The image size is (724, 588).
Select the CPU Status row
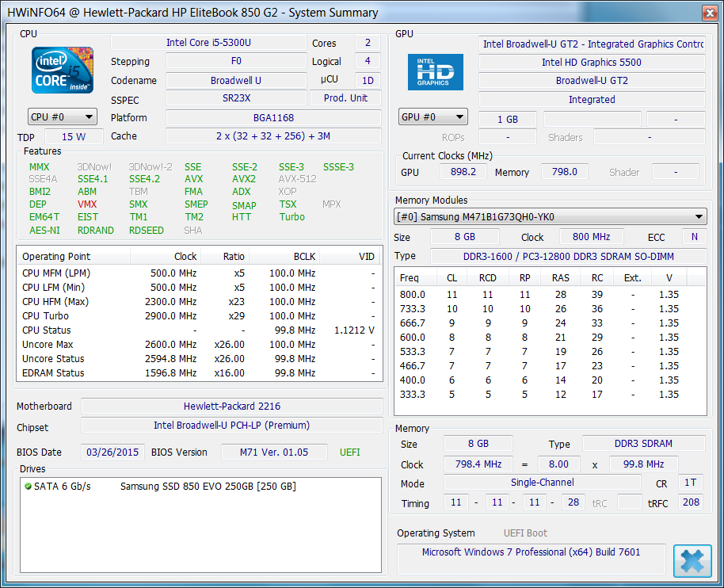coord(199,330)
